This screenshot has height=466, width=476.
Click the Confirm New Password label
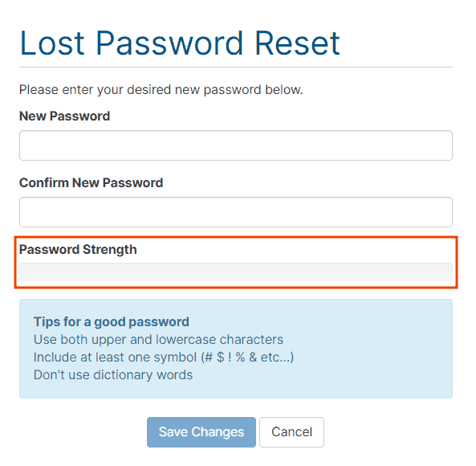click(x=91, y=183)
